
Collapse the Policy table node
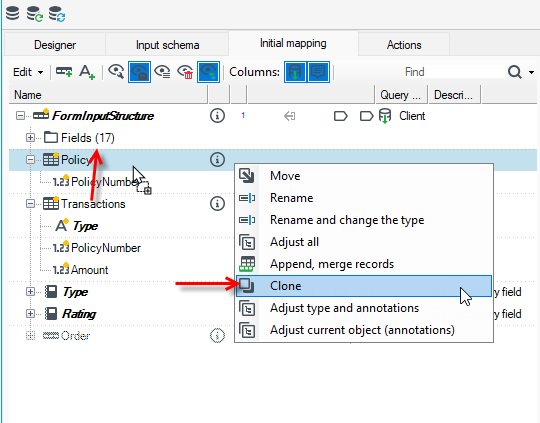click(x=30, y=159)
